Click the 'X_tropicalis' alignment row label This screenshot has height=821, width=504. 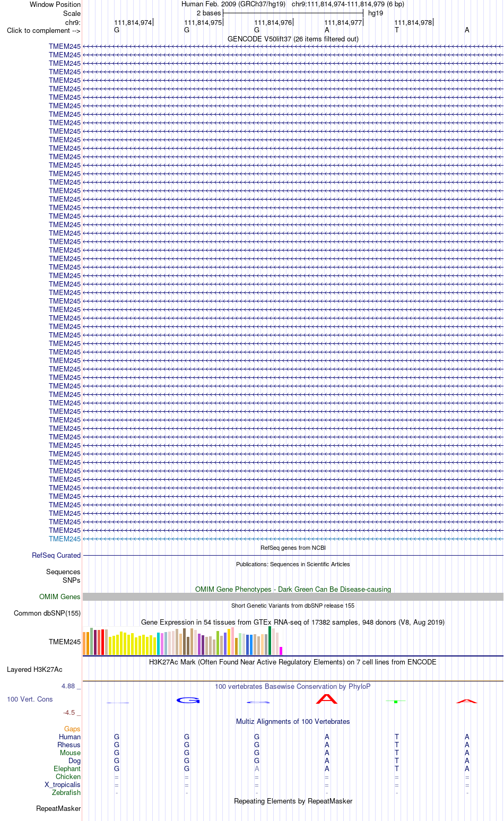pos(63,785)
